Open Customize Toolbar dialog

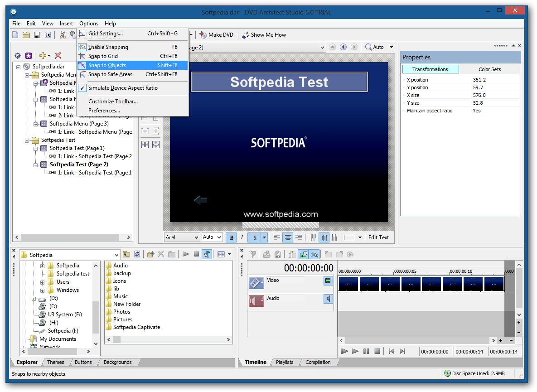click(132, 102)
